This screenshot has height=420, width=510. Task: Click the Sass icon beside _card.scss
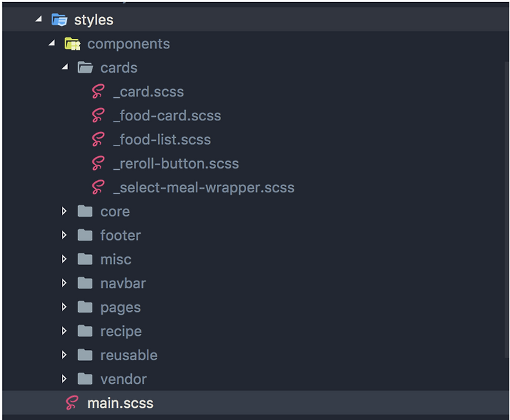(x=99, y=92)
